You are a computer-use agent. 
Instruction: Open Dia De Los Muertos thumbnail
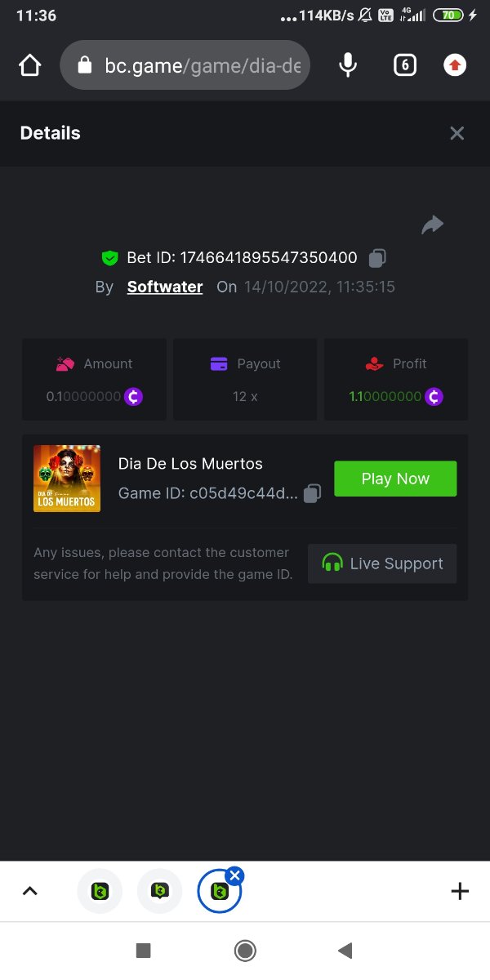click(67, 479)
